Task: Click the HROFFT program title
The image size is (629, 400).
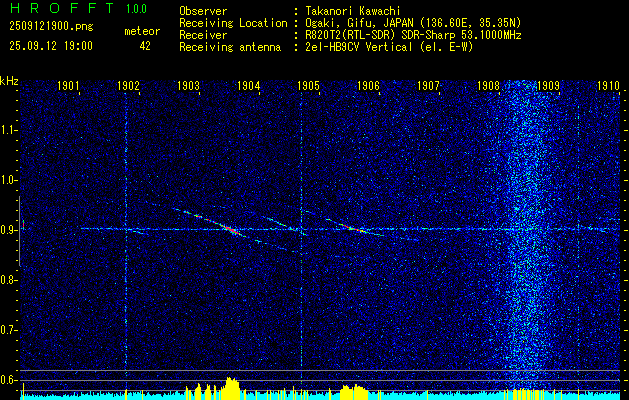Action: 62,8
